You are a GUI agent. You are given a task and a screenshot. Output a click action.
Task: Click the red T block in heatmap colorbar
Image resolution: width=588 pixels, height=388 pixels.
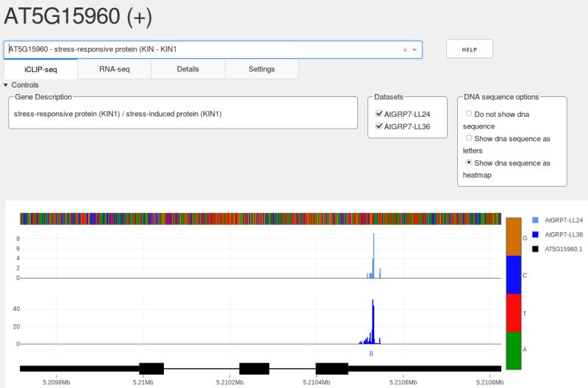click(x=513, y=313)
